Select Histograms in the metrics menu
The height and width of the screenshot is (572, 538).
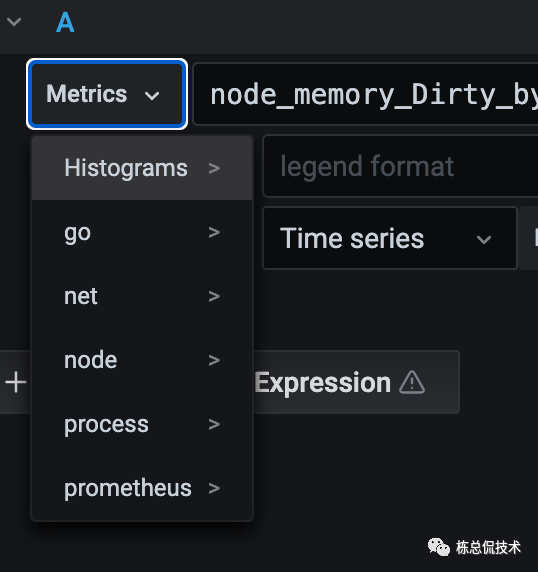pyautogui.click(x=142, y=168)
